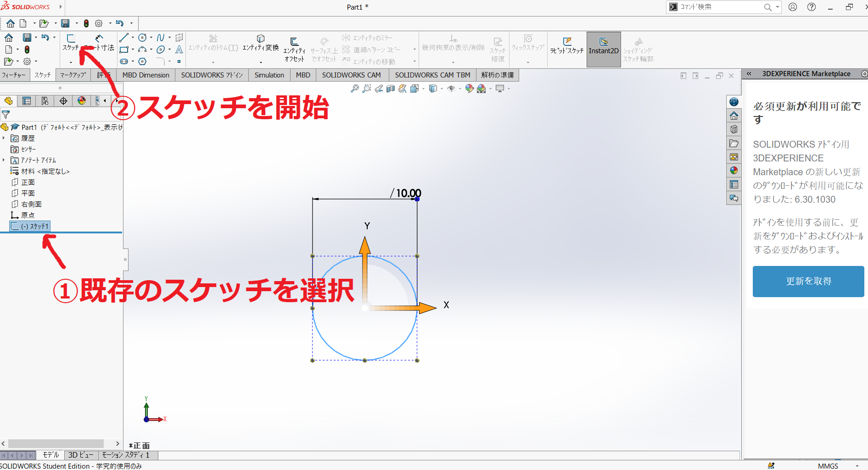Image resolution: width=868 pixels, height=470 pixels.
Task: Click the user login account icon
Action: pos(793,7)
